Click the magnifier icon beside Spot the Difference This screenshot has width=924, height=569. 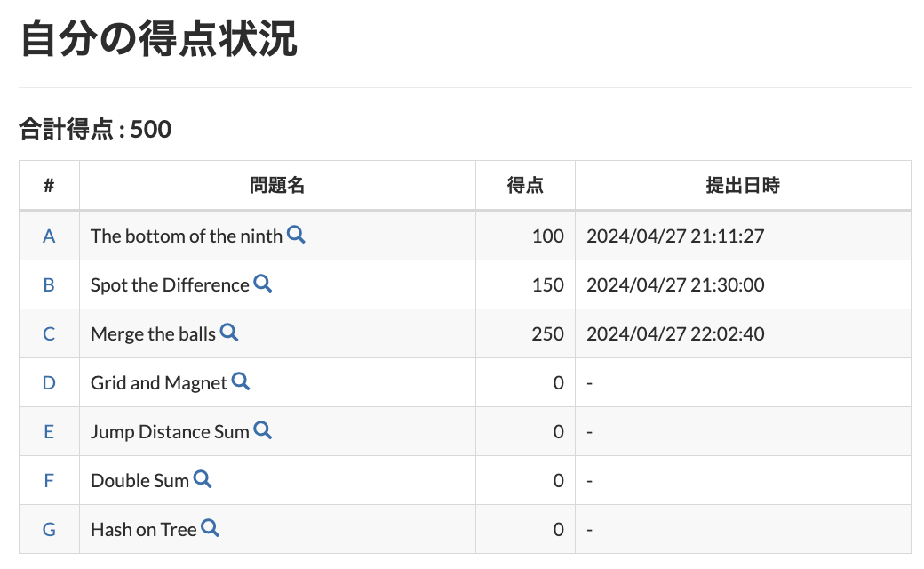[x=262, y=283]
